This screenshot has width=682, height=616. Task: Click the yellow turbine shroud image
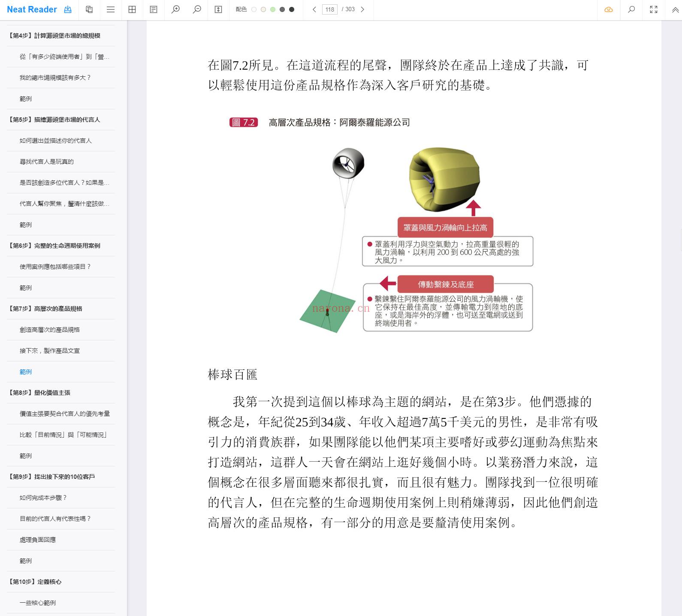pos(444,179)
